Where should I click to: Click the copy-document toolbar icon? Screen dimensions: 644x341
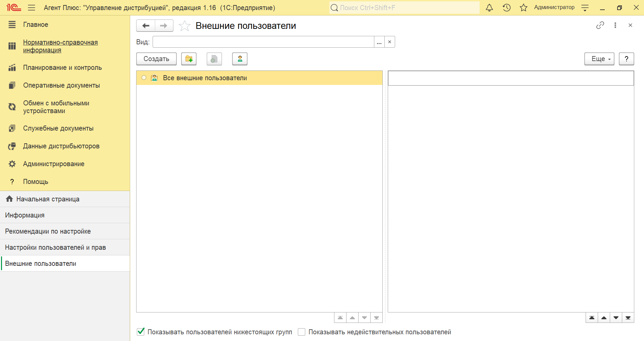(x=214, y=59)
